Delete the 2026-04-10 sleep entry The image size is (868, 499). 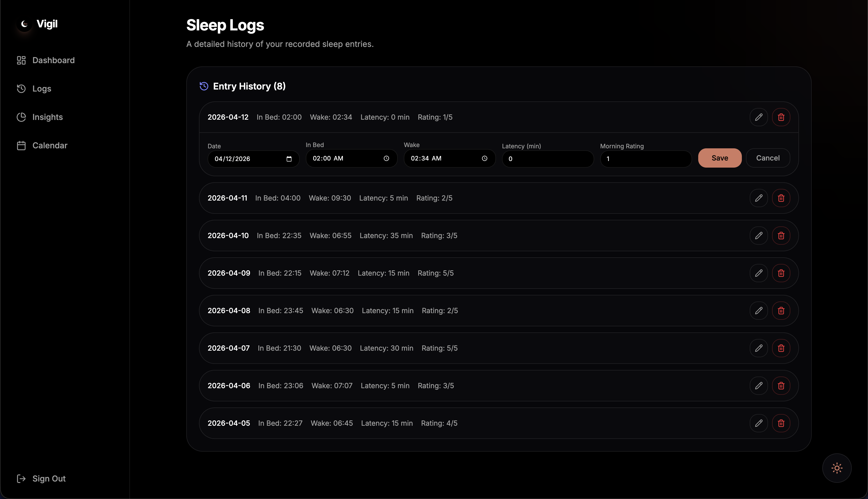[x=781, y=236]
